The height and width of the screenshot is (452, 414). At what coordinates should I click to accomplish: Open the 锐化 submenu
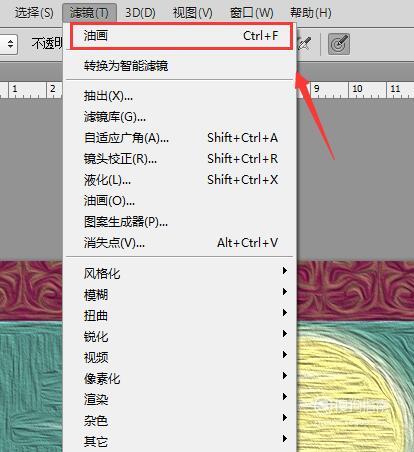(179, 336)
